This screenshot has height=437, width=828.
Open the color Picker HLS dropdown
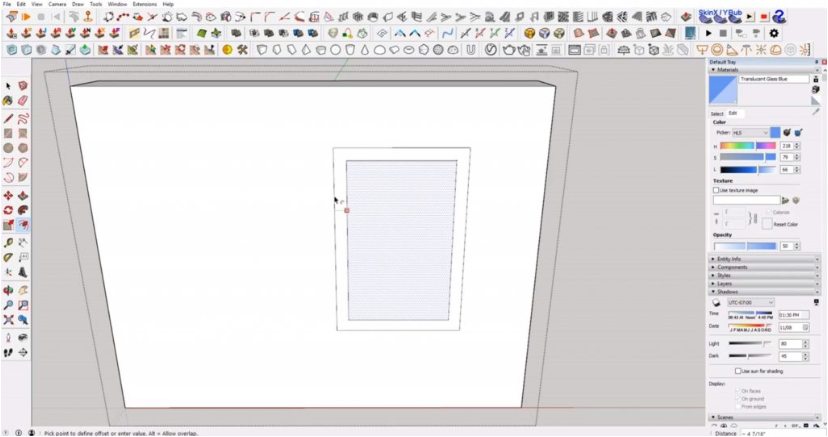[750, 132]
